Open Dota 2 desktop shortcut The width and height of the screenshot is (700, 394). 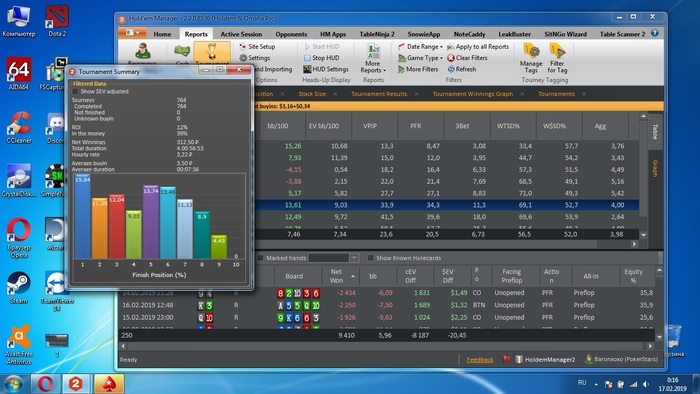57,21
